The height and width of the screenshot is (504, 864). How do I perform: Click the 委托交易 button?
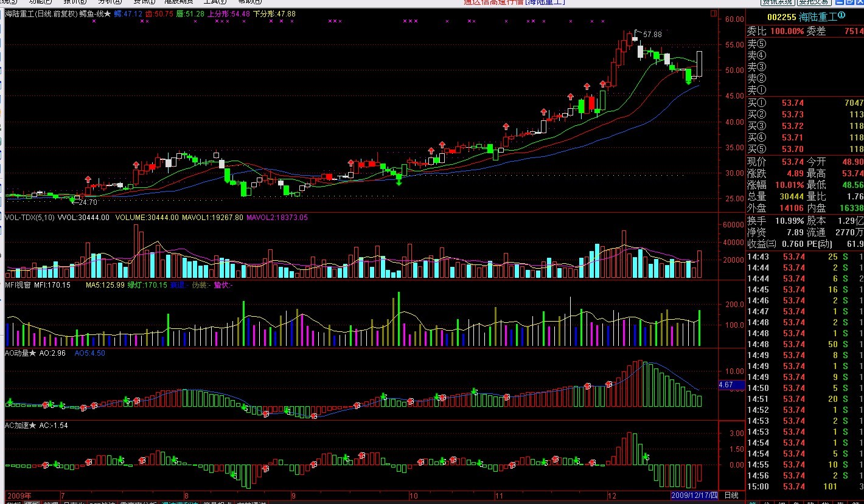tap(813, 2)
